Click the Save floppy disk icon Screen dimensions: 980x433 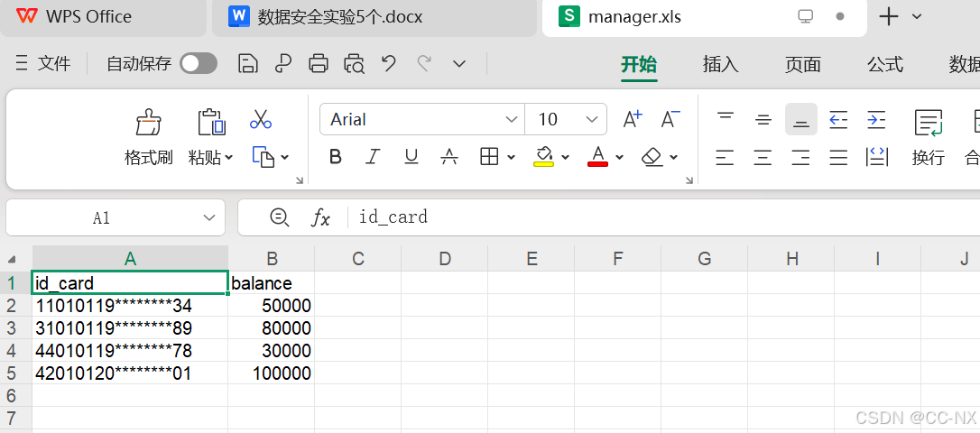249,64
